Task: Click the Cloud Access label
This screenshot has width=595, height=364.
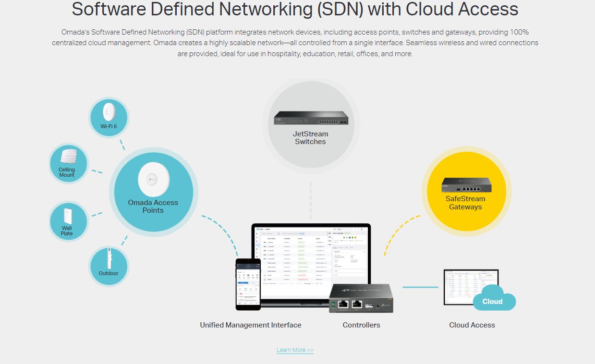Action: tap(472, 325)
